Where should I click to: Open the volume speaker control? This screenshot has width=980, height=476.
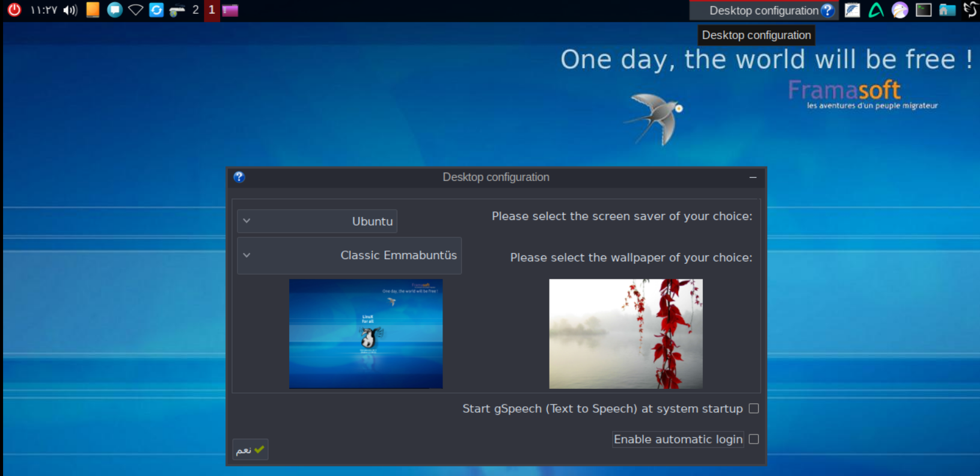(x=70, y=10)
